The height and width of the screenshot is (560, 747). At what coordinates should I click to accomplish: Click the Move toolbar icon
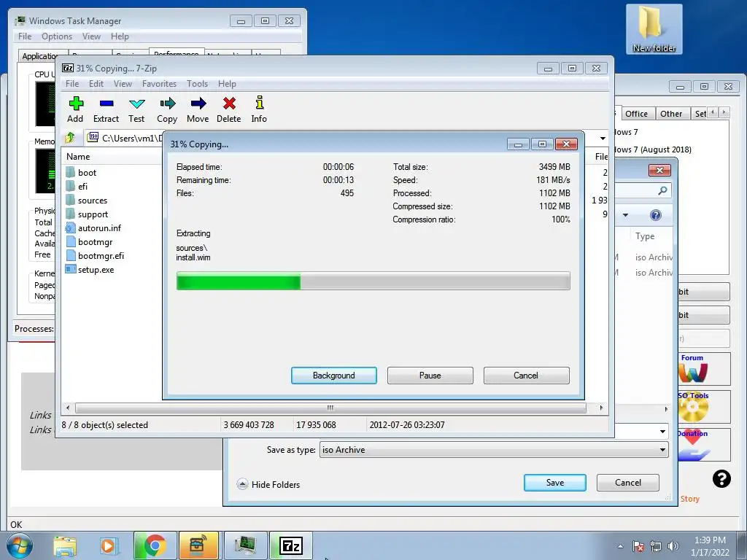[198, 109]
